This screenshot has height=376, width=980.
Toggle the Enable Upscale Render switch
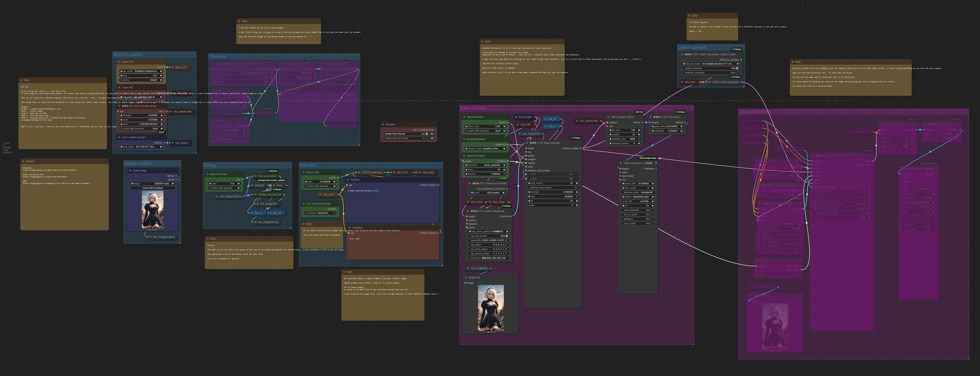pos(427,138)
